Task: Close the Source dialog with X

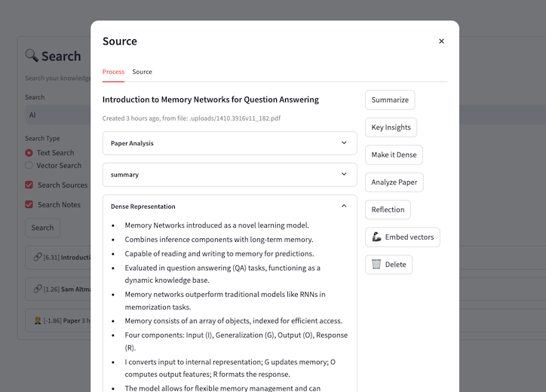Action: 441,41
